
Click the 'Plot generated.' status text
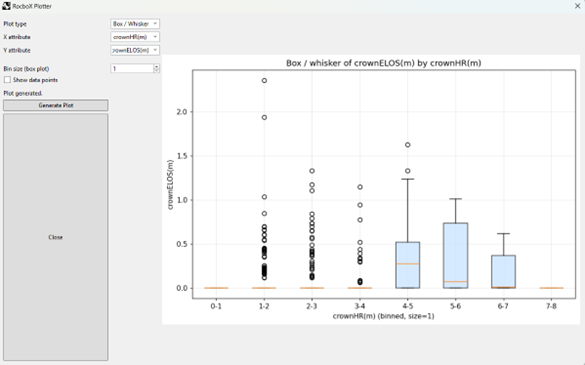pyautogui.click(x=23, y=93)
